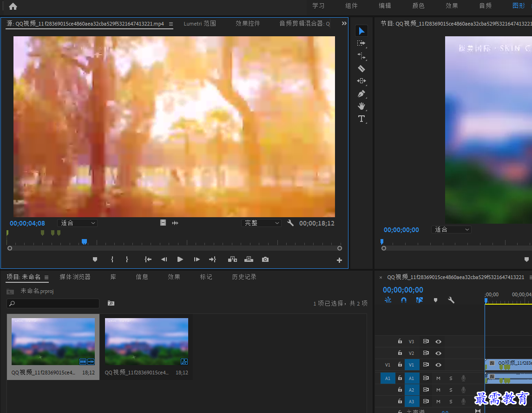Select the Pen tool
Viewport: 532px width, 413px height.
[361, 94]
